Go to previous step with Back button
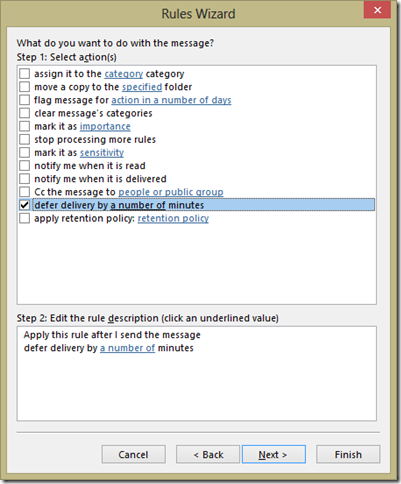The height and width of the screenshot is (484, 401). (x=208, y=454)
